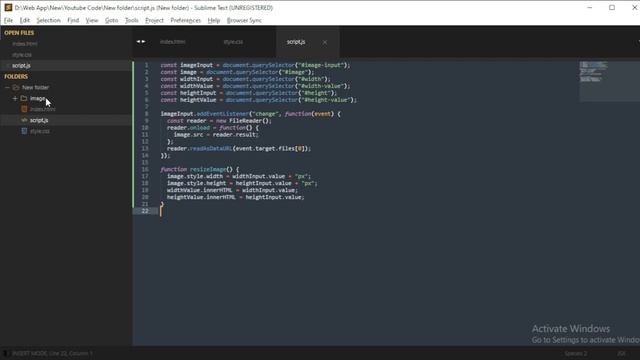Minimize the Sublime Text window
The image size is (640, 360).
click(589, 7)
